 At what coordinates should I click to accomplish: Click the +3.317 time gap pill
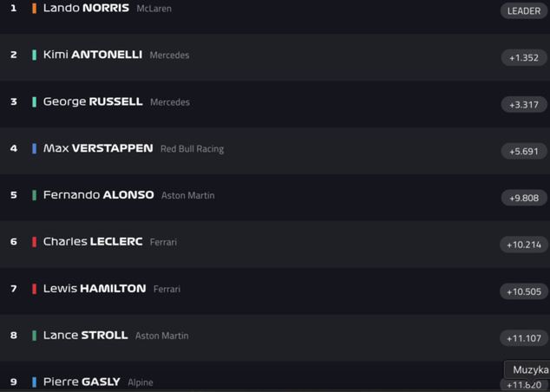tap(524, 105)
